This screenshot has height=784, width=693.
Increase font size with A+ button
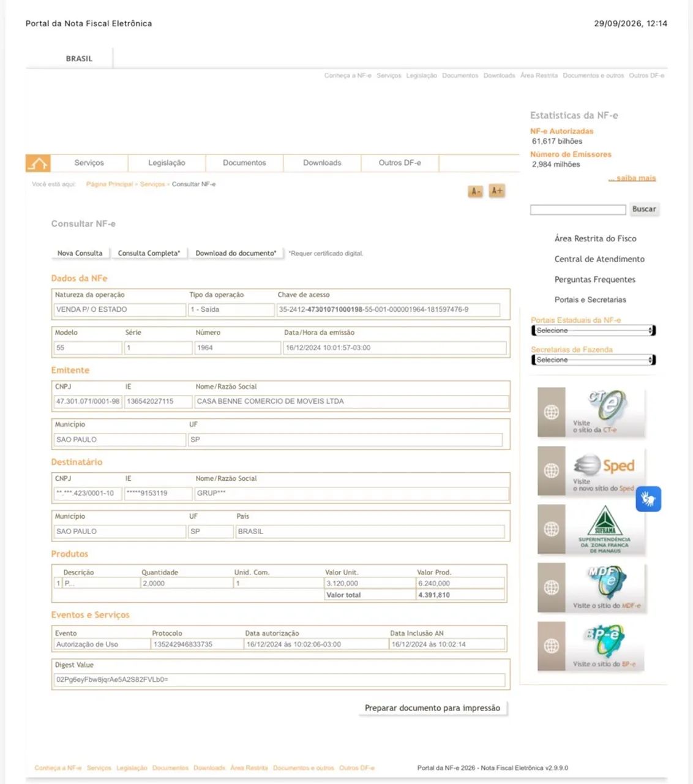(x=497, y=191)
